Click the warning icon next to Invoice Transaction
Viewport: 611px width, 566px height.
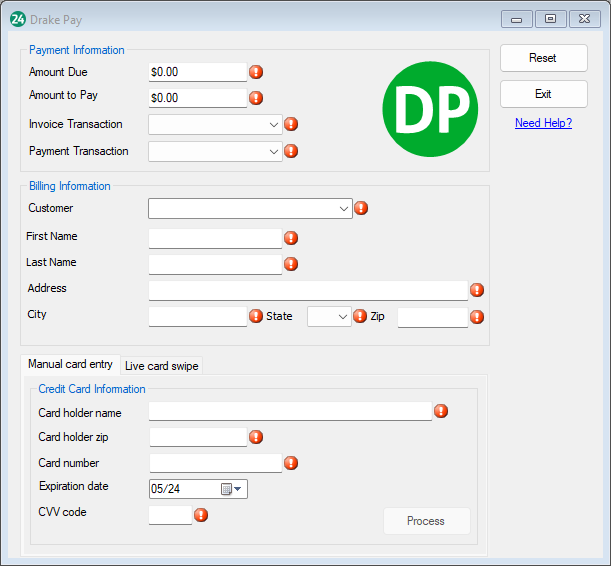291,124
